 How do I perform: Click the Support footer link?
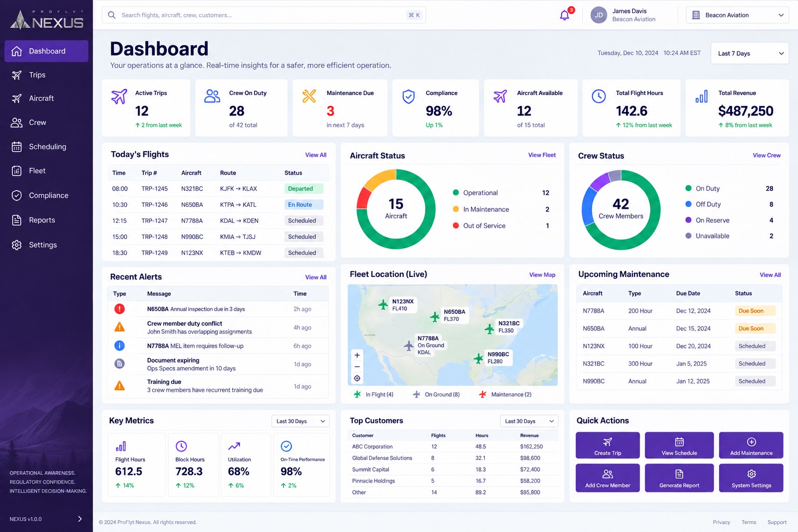pyautogui.click(x=777, y=522)
